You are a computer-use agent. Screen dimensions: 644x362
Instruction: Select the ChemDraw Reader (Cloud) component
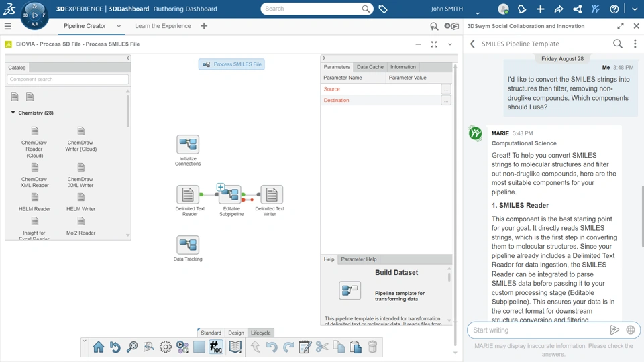tap(34, 142)
